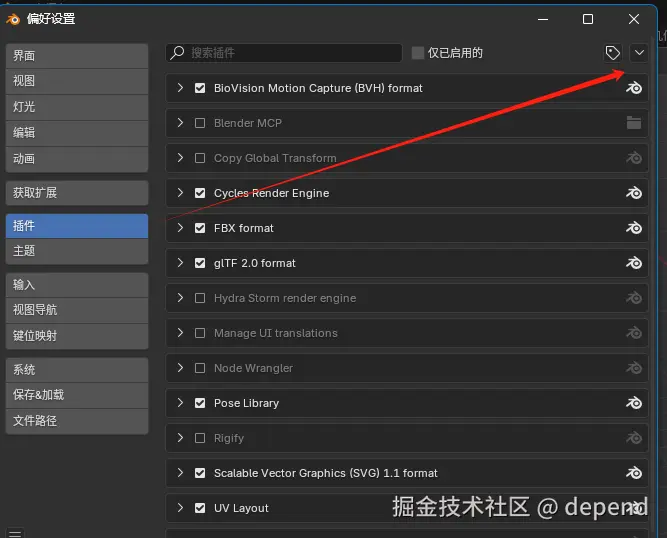
Task: Expand the Rigify row
Action: click(x=180, y=437)
